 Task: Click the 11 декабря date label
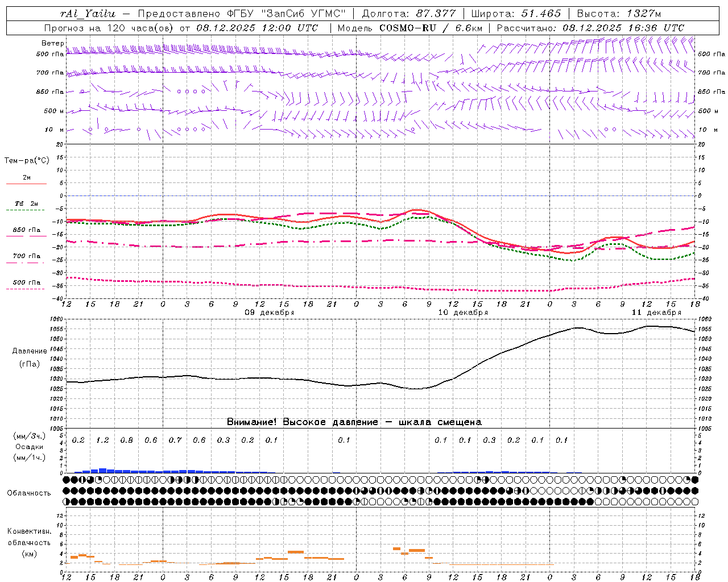[656, 313]
